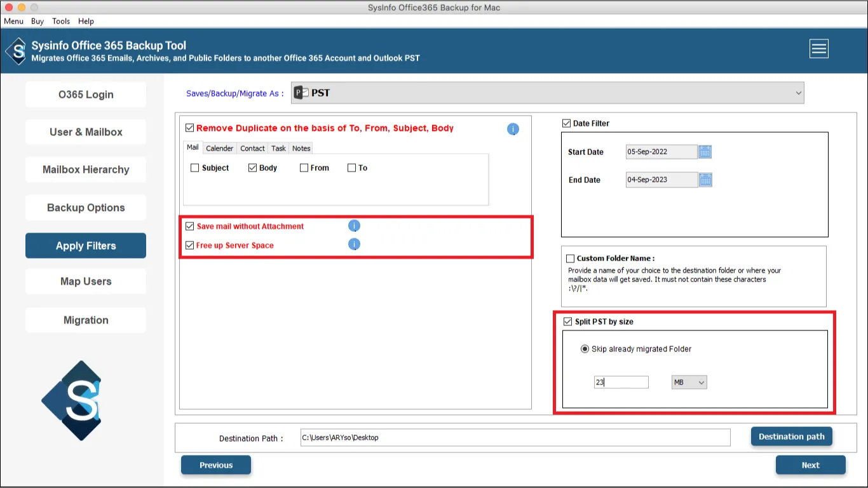Click info icon beside Remove Duplicate option
The image size is (868, 488).
point(513,129)
